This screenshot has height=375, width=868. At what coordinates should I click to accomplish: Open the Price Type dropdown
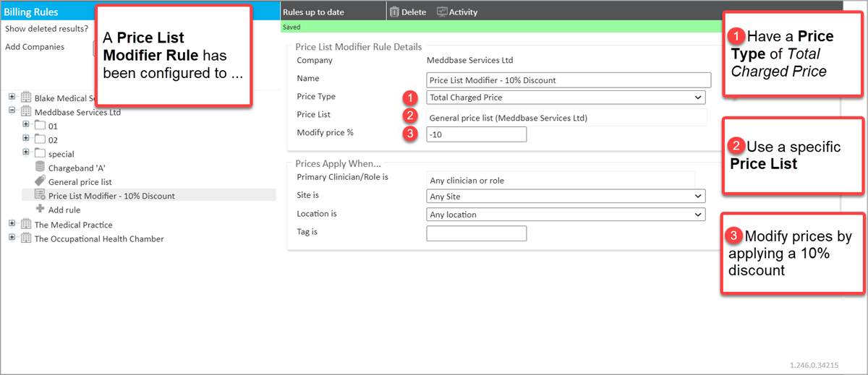(566, 97)
